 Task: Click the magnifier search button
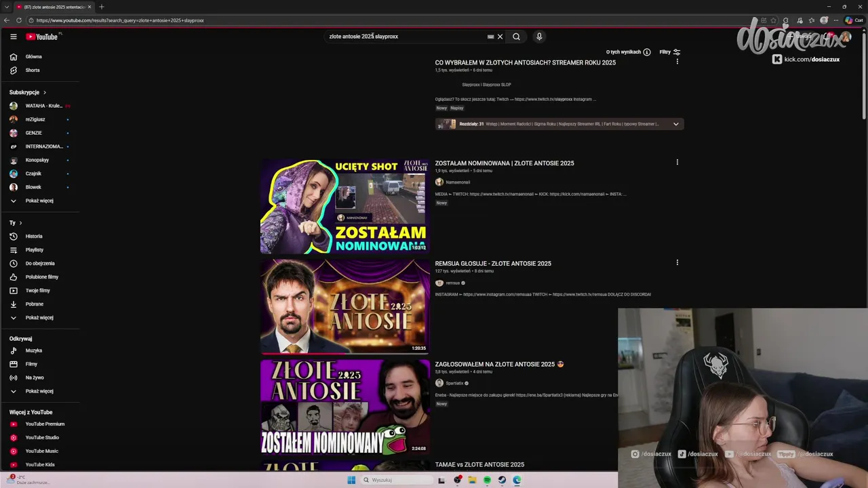tap(516, 37)
